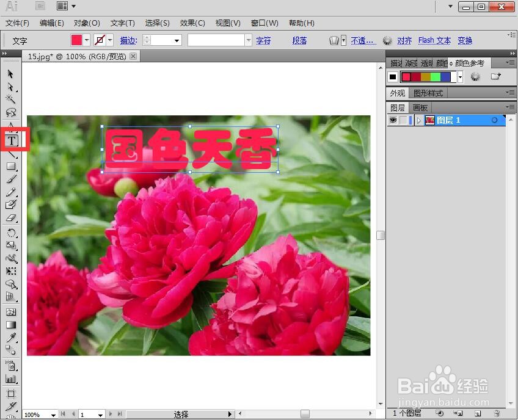
Task: Switch to 图形样式 tab
Action: pyautogui.click(x=428, y=93)
